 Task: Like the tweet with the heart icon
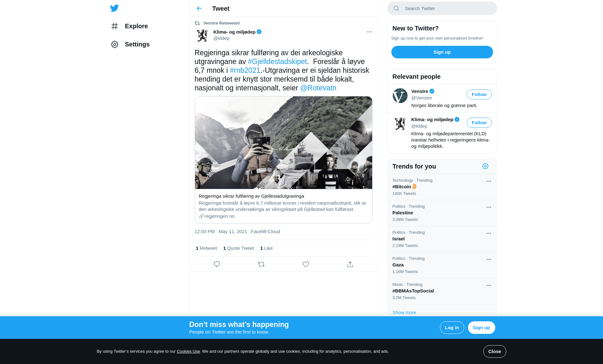tap(306, 264)
